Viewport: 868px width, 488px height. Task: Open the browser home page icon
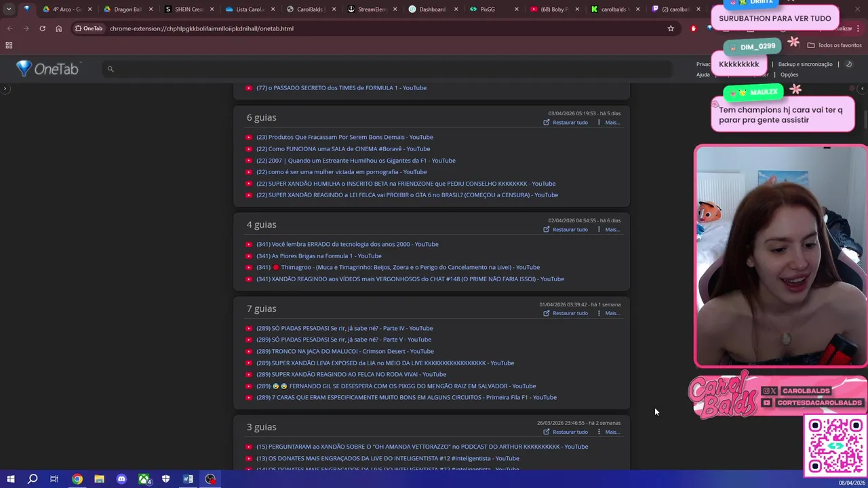(x=58, y=28)
